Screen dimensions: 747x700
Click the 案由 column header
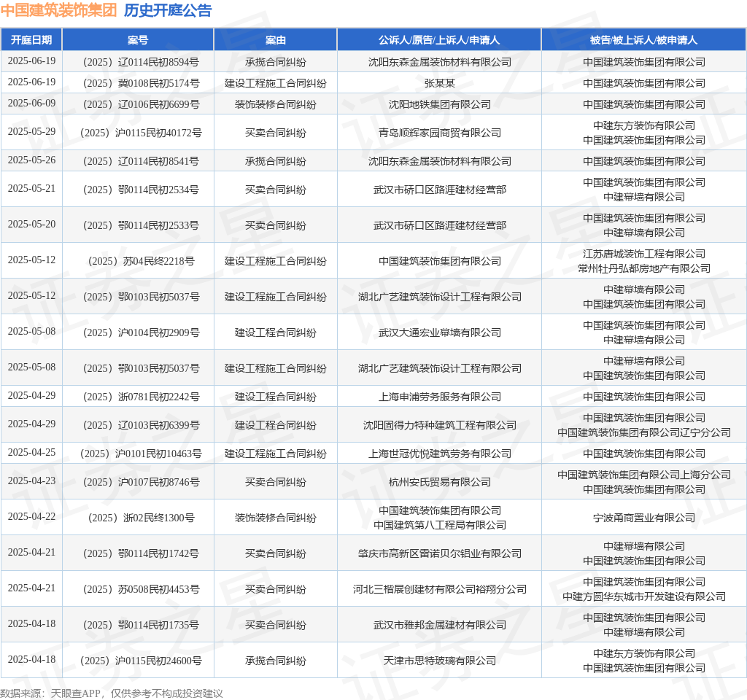(x=275, y=40)
